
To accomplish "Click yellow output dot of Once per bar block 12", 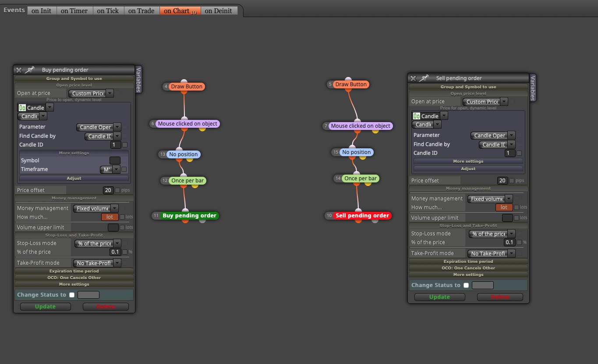I will (195, 185).
